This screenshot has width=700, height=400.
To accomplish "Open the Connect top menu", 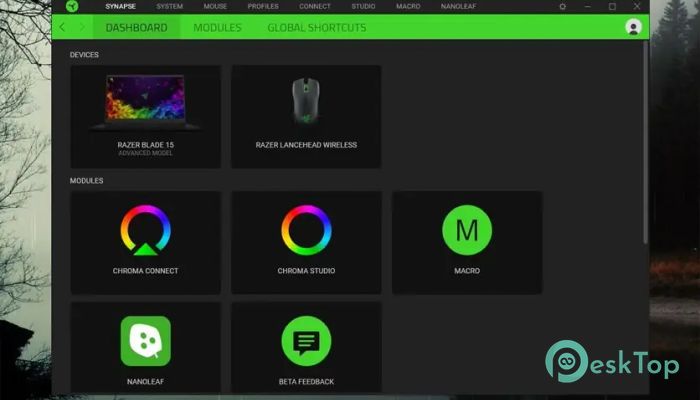I will click(x=315, y=6).
